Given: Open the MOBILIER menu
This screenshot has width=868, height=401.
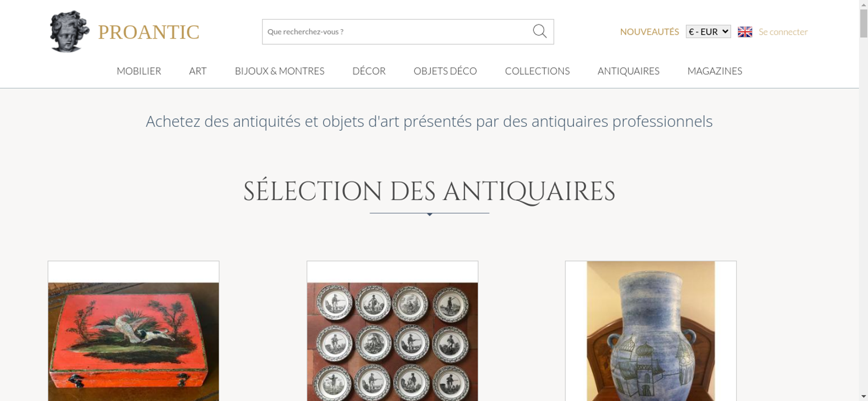Looking at the screenshot, I should coord(139,71).
